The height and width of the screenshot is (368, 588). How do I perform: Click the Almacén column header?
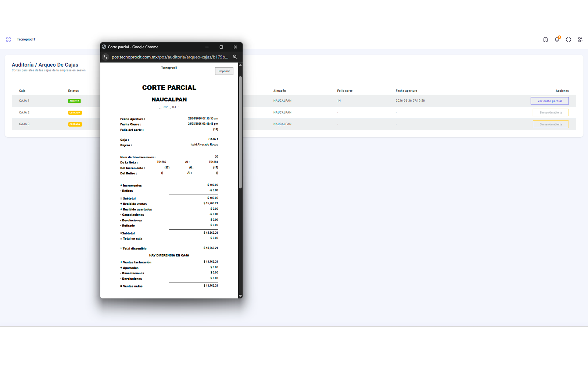point(280,91)
